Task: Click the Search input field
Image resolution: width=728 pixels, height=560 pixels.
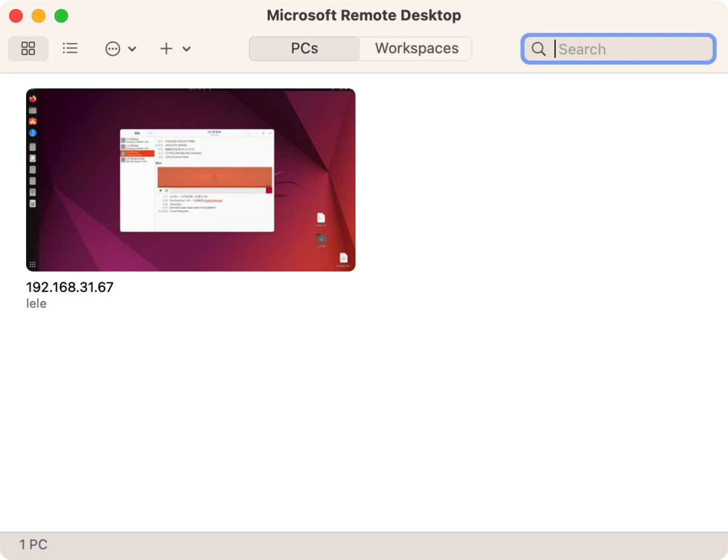Action: pyautogui.click(x=618, y=49)
